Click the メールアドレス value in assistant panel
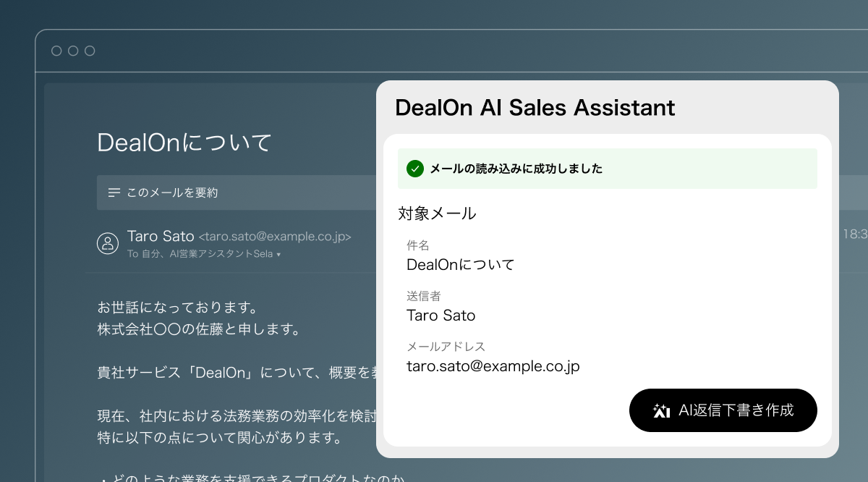Viewport: 868px width, 482px height. [493, 366]
